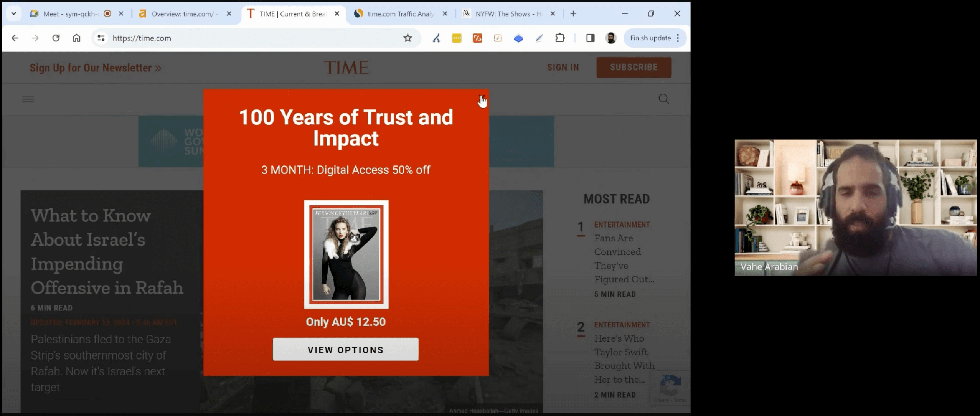
Task: Reload the page with refresh icon
Action: (56, 38)
